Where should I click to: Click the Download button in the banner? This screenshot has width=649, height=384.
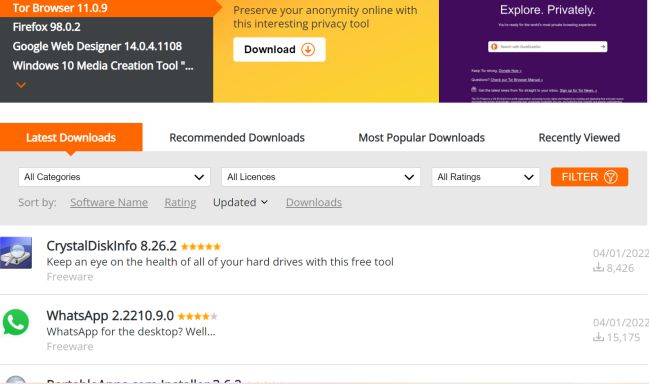point(279,50)
